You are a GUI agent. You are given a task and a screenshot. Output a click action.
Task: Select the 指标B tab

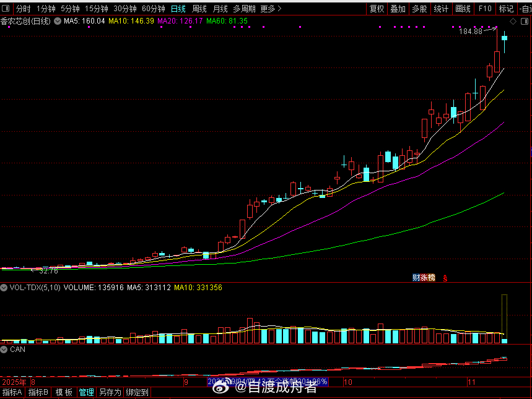[x=38, y=393]
